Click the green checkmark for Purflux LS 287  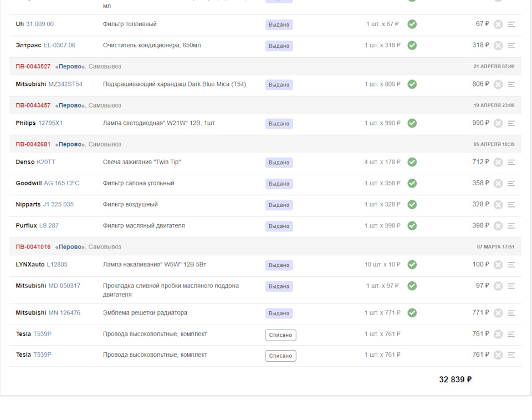click(x=412, y=226)
